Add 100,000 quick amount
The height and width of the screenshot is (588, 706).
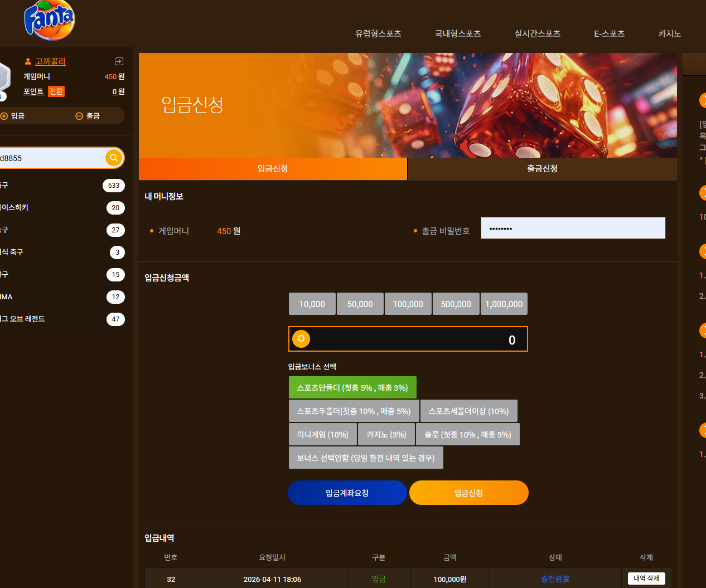point(408,304)
